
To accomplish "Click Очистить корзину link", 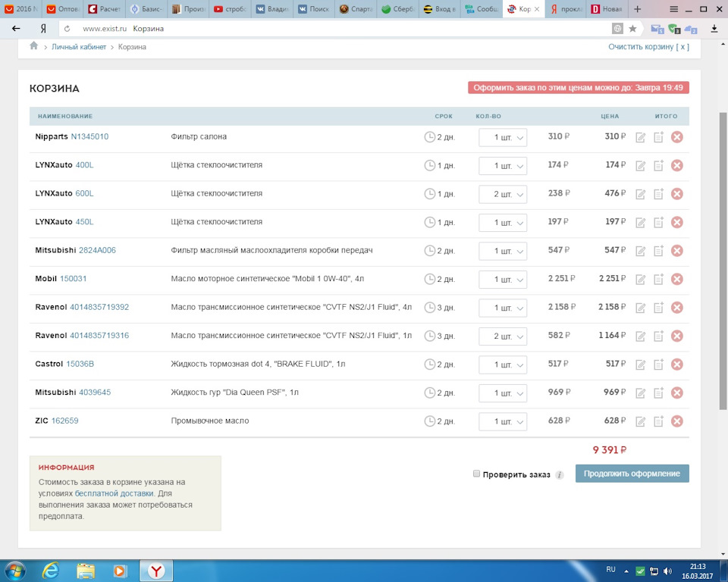I will 648,47.
